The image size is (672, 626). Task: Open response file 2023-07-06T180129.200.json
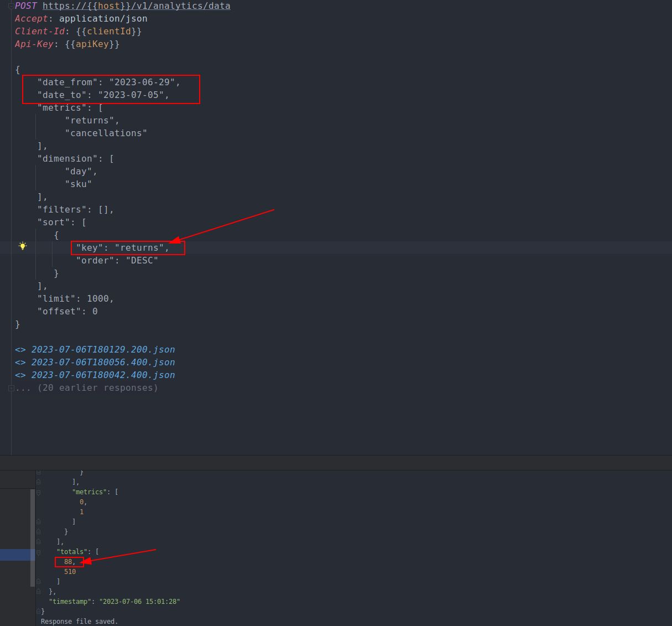pos(103,350)
